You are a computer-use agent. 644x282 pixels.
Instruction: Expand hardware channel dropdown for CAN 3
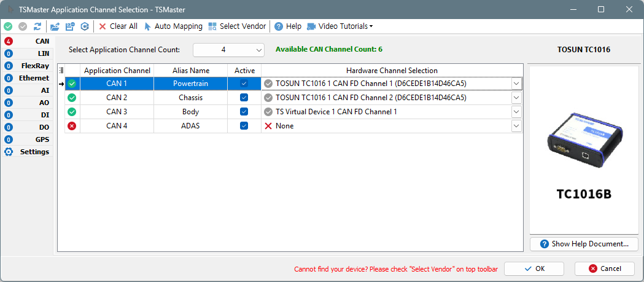(x=516, y=112)
